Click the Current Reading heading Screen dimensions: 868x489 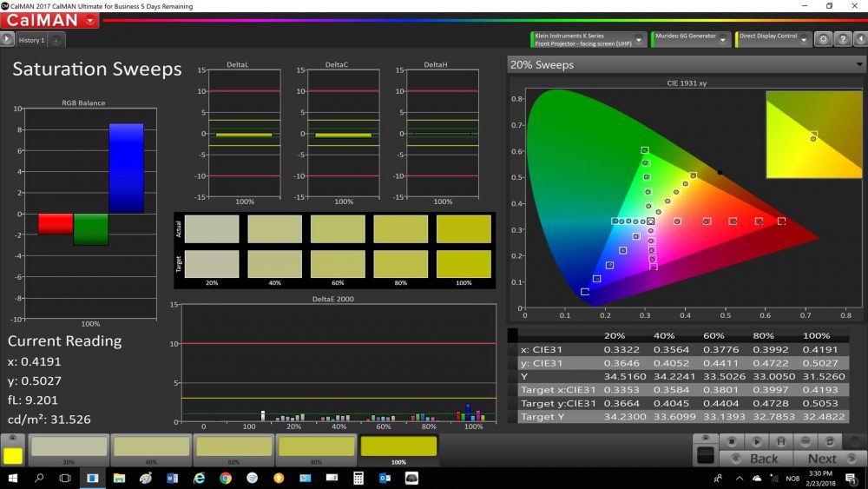pyautogui.click(x=65, y=341)
